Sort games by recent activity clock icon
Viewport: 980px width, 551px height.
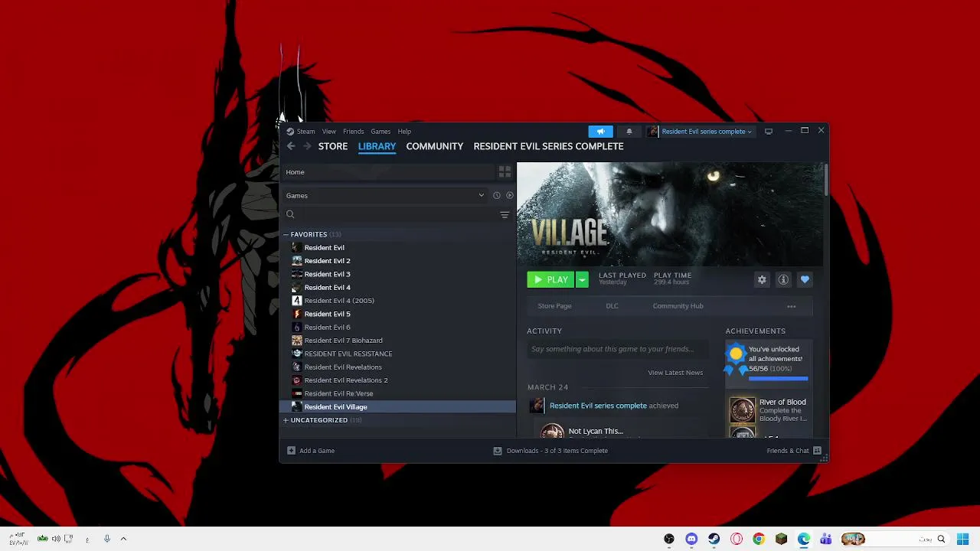pos(497,195)
